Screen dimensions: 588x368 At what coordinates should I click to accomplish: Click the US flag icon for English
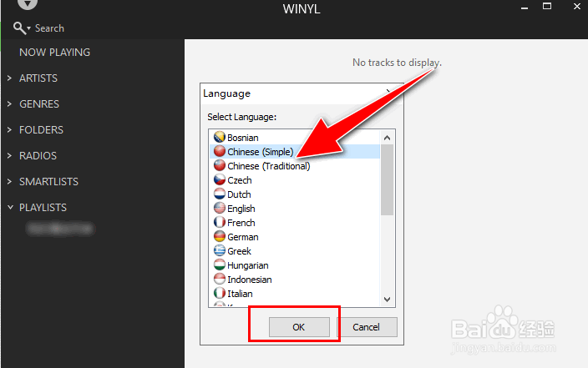(x=220, y=208)
